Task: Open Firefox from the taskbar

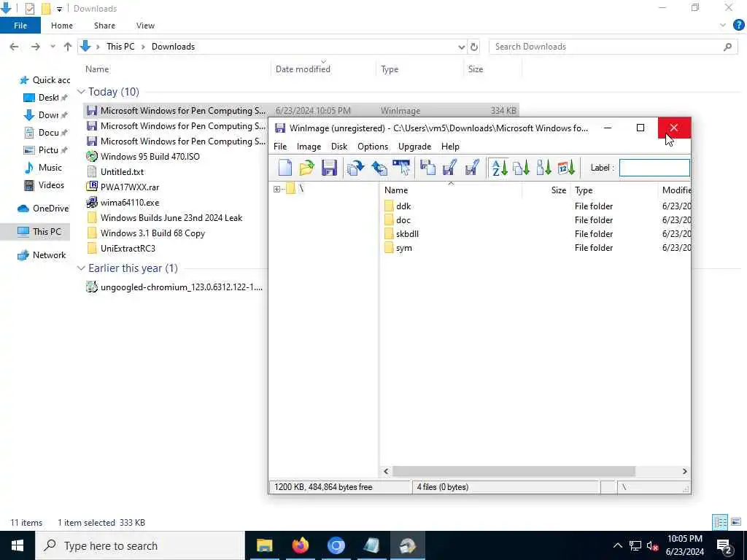Action: point(300,545)
